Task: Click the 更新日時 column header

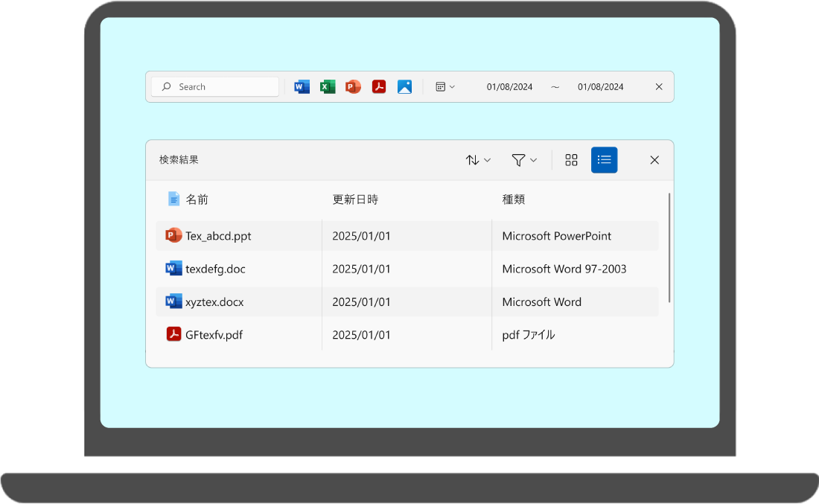Action: pyautogui.click(x=355, y=200)
